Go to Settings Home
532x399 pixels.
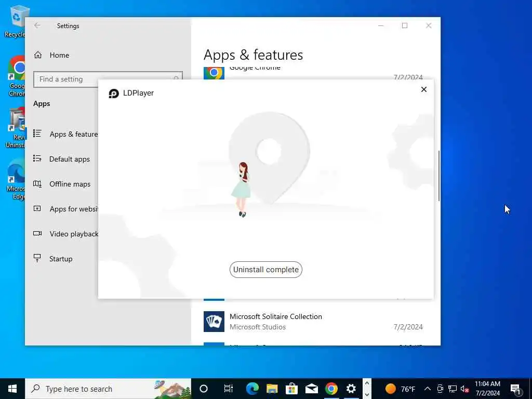pos(51,55)
